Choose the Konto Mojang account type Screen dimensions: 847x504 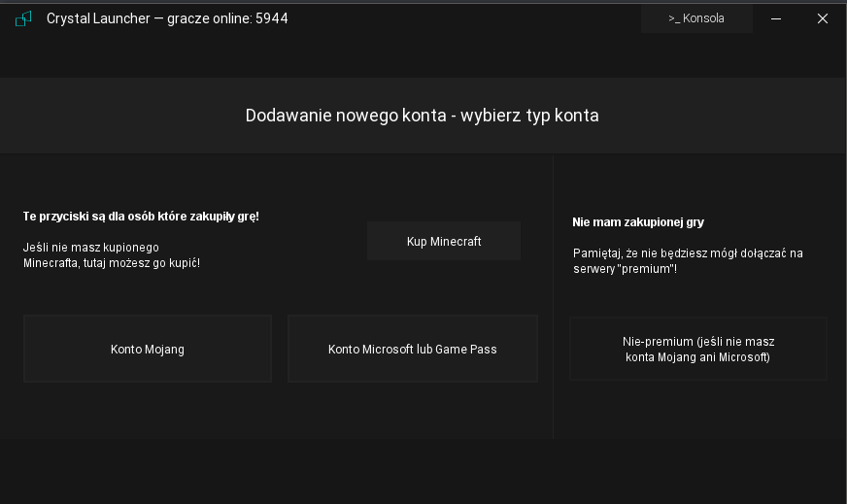148,349
